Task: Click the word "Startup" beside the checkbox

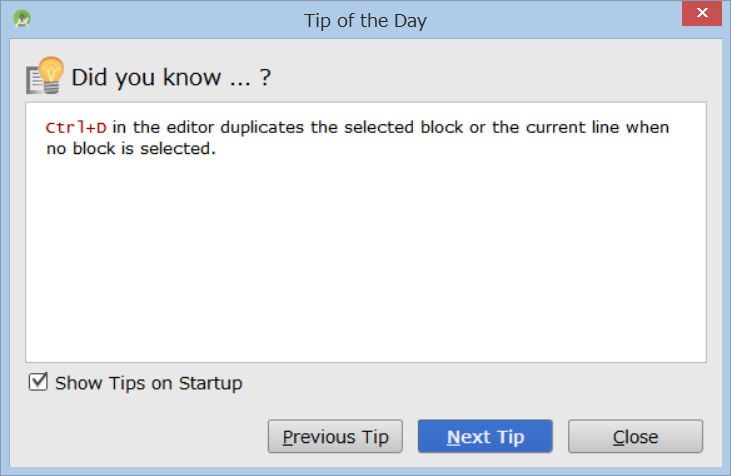Action: (211, 383)
